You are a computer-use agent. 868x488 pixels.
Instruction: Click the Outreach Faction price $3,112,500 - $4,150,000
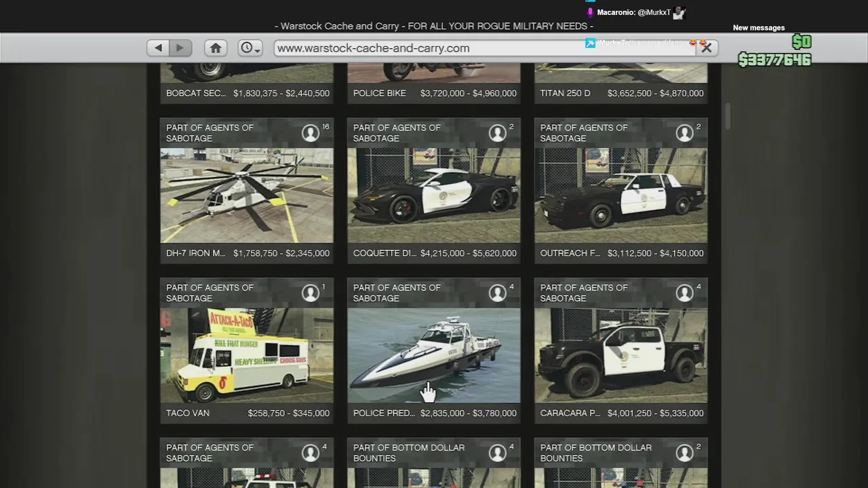(656, 253)
